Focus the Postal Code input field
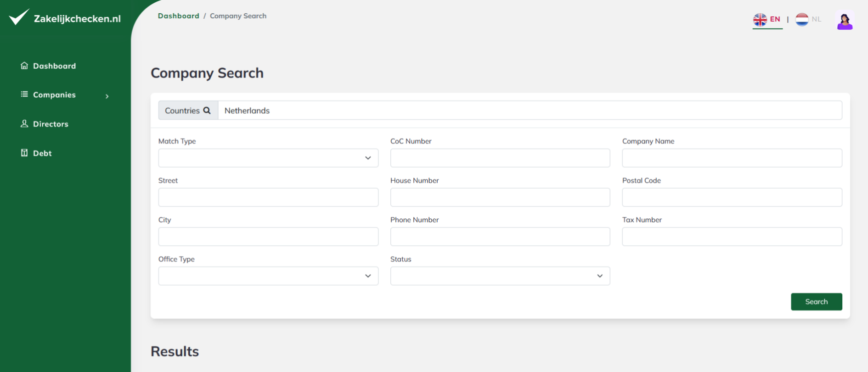The image size is (868, 372). coord(732,197)
